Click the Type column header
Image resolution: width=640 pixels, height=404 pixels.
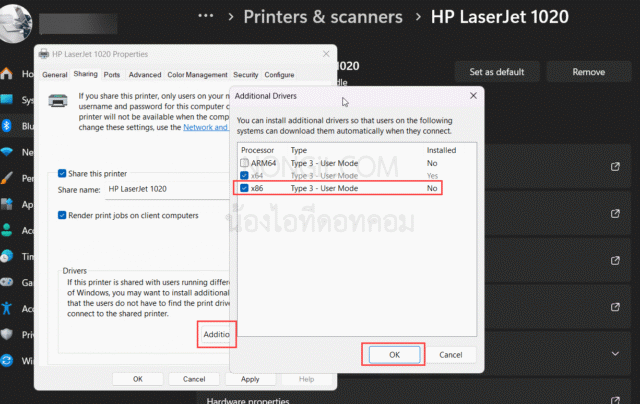(298, 150)
